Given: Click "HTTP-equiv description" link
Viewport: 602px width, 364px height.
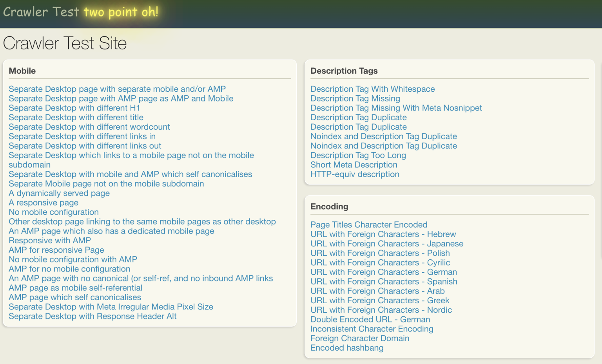Looking at the screenshot, I should tap(355, 174).
